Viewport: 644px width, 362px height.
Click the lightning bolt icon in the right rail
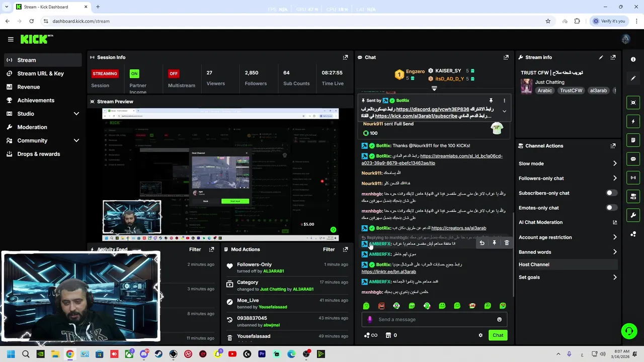coord(633,121)
